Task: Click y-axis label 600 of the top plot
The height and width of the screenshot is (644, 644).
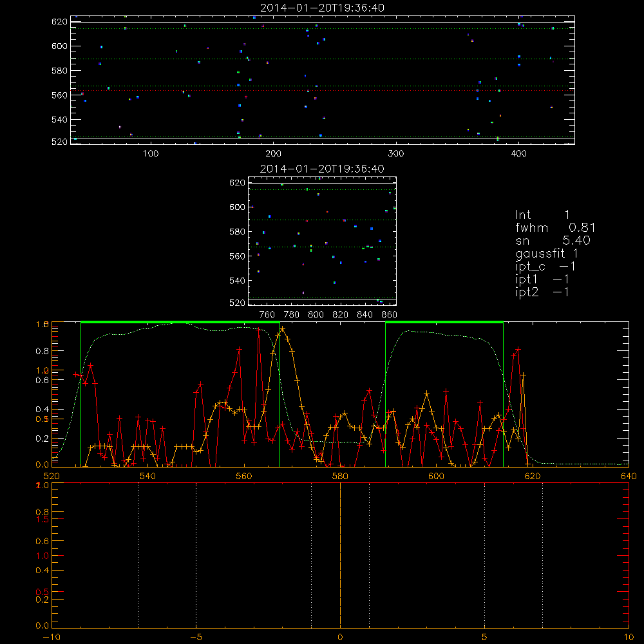Action: pos(59,46)
